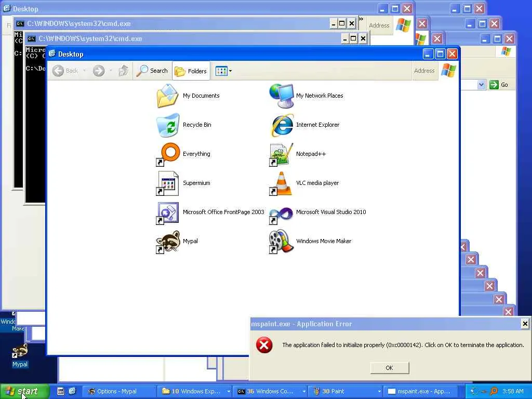This screenshot has height=399, width=532.
Task: Click the Everything magnifier tray icon
Action: [x=494, y=391]
